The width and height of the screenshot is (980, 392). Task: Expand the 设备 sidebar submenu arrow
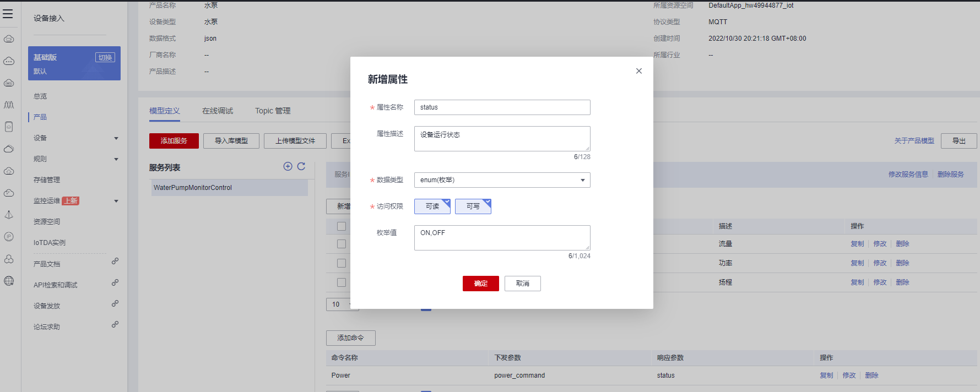[116, 138]
